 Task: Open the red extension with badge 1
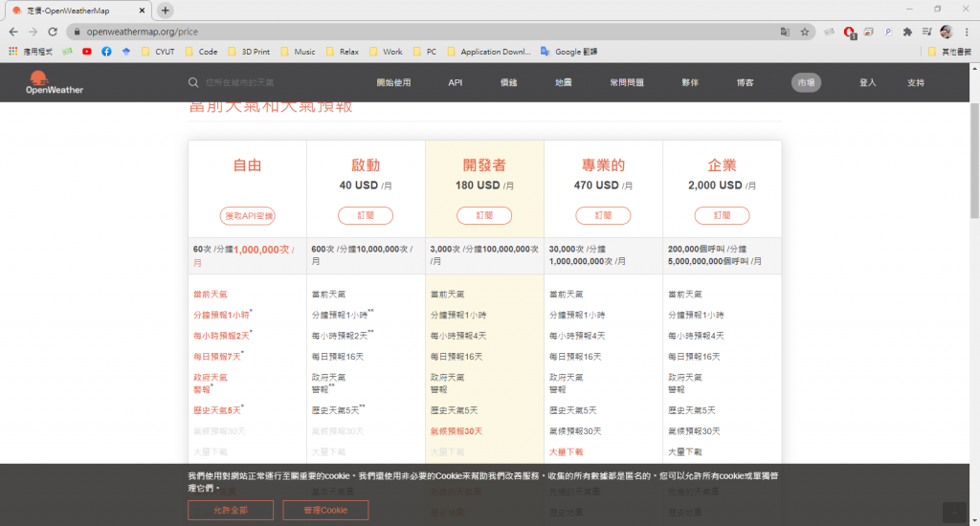pos(849,32)
